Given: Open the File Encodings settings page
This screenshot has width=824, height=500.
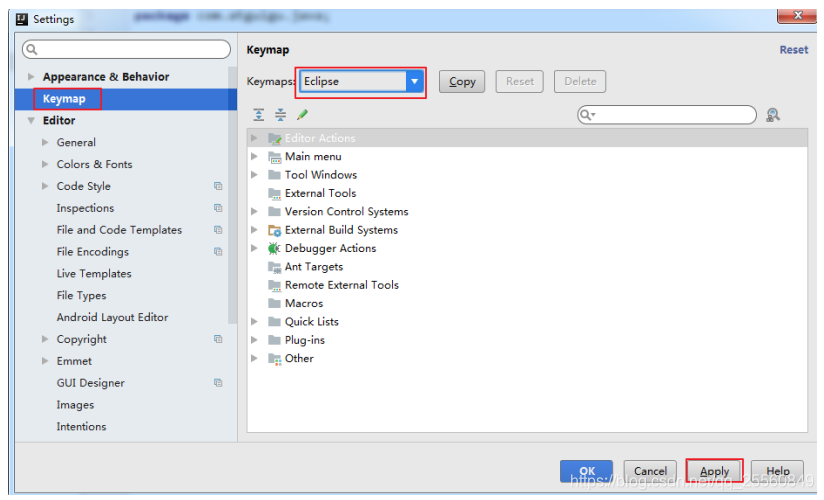Looking at the screenshot, I should [x=92, y=252].
